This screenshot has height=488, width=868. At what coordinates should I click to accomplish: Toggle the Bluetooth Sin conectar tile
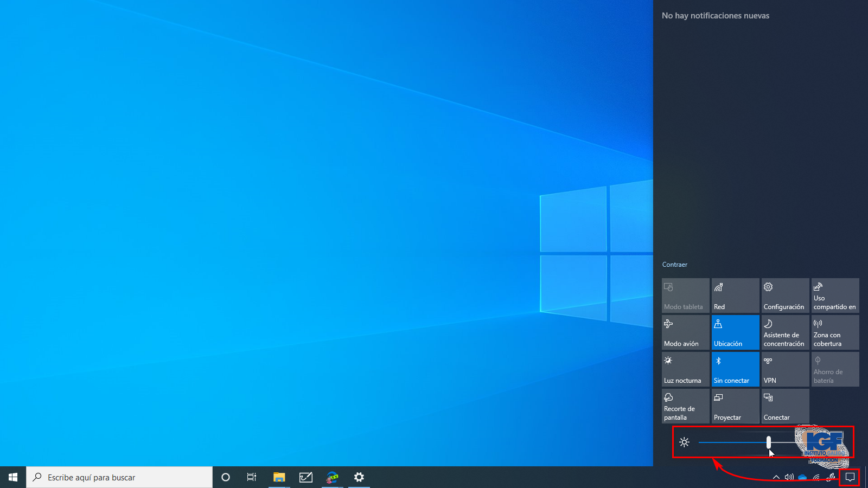pos(735,369)
